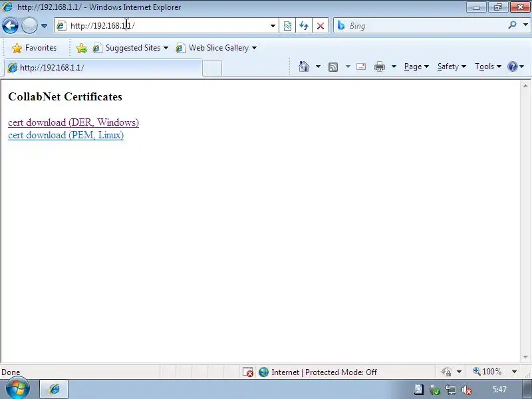The height and width of the screenshot is (399, 532).
Task: Click the Forward navigation button
Action: click(x=29, y=26)
